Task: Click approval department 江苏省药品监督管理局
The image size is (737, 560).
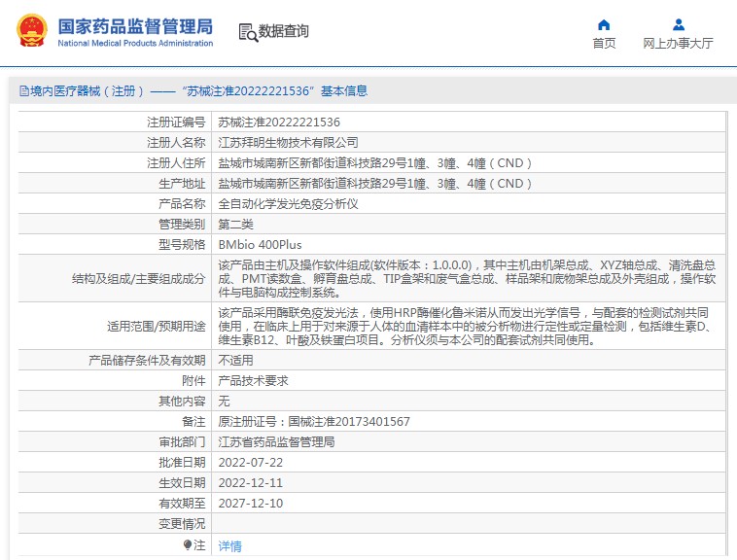Action: pyautogui.click(x=276, y=442)
